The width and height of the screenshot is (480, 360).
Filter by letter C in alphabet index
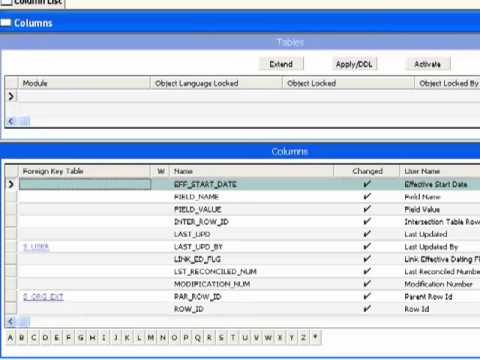(x=34, y=338)
